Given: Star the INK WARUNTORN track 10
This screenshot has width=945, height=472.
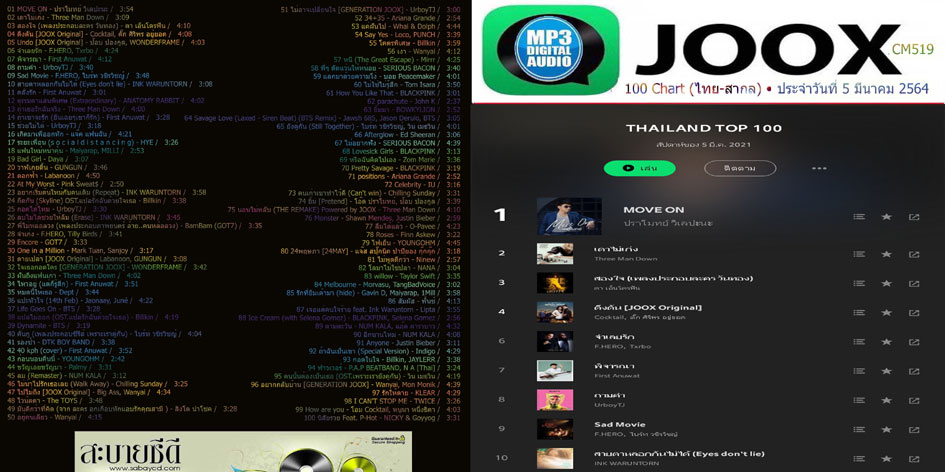Looking at the screenshot, I should 886,459.
